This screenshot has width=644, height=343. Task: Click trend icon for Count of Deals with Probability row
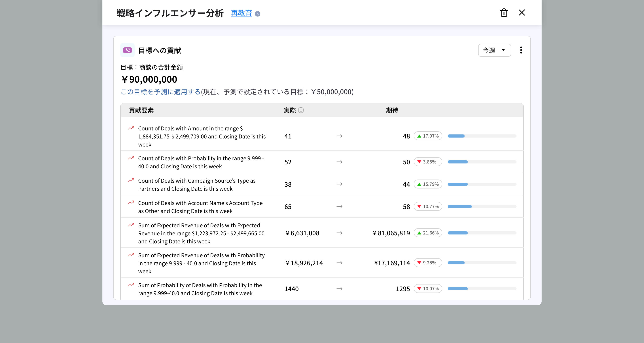(131, 158)
